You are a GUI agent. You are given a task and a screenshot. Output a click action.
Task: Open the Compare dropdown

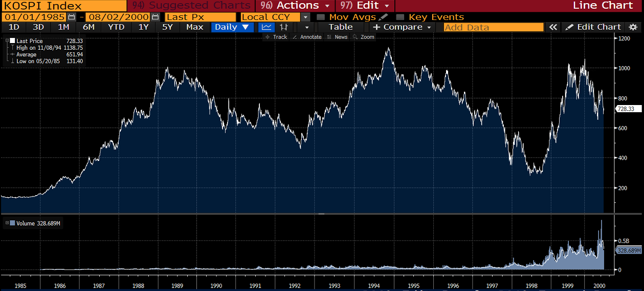coord(403,27)
